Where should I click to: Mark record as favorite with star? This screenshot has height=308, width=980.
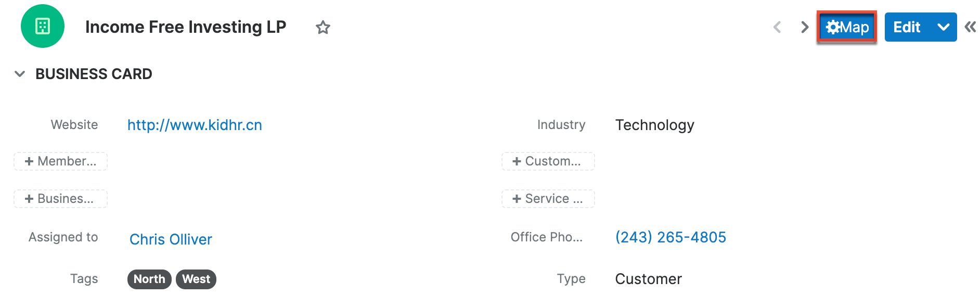pos(323,27)
